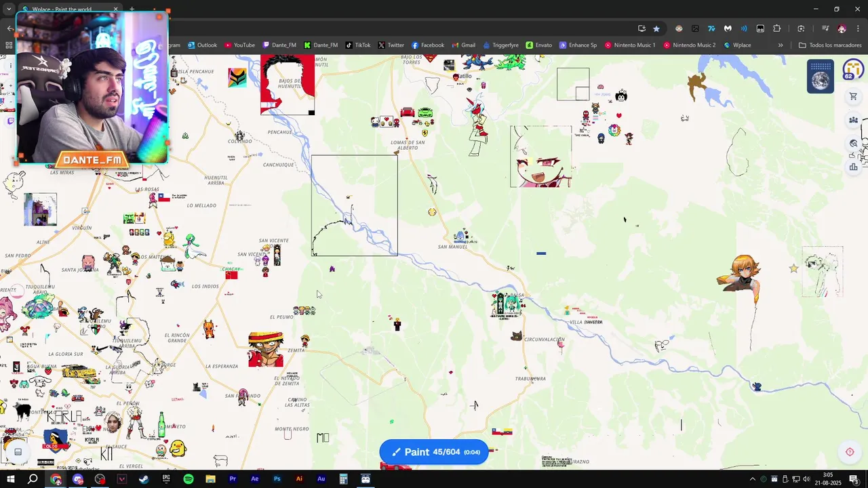Open the Outlook bookmark

tap(202, 45)
